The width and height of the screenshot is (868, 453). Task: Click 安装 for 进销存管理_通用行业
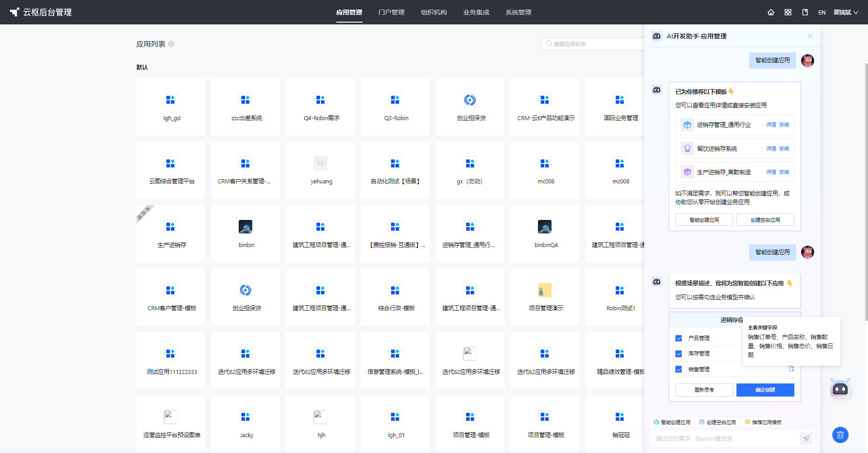[x=784, y=125]
